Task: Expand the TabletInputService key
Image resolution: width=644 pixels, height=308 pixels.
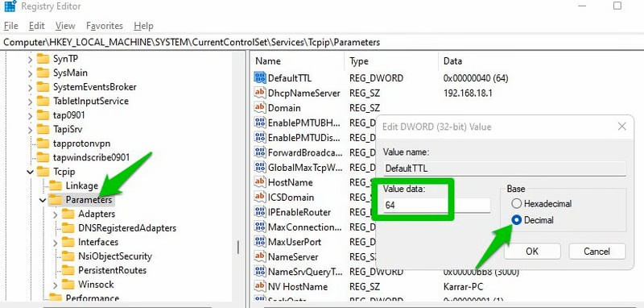Action: 30,102
